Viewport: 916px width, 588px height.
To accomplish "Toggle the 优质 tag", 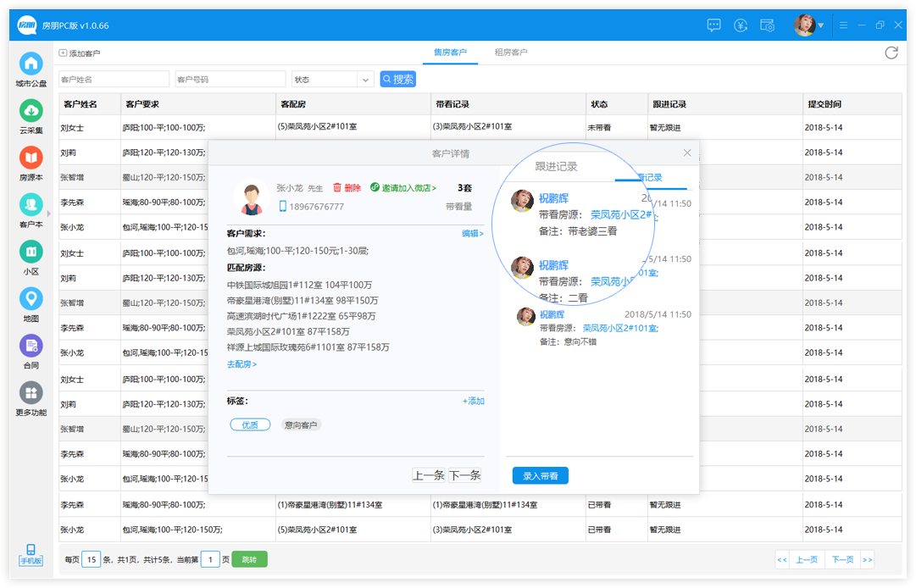I will pyautogui.click(x=250, y=425).
